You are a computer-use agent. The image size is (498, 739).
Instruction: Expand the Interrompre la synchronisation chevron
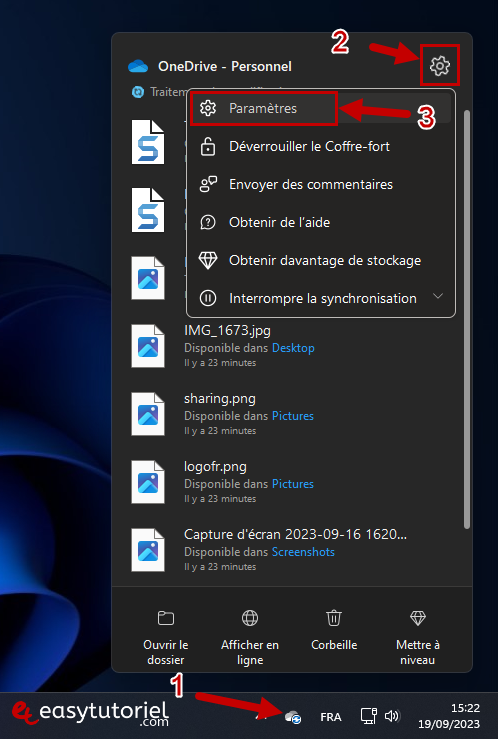438,296
